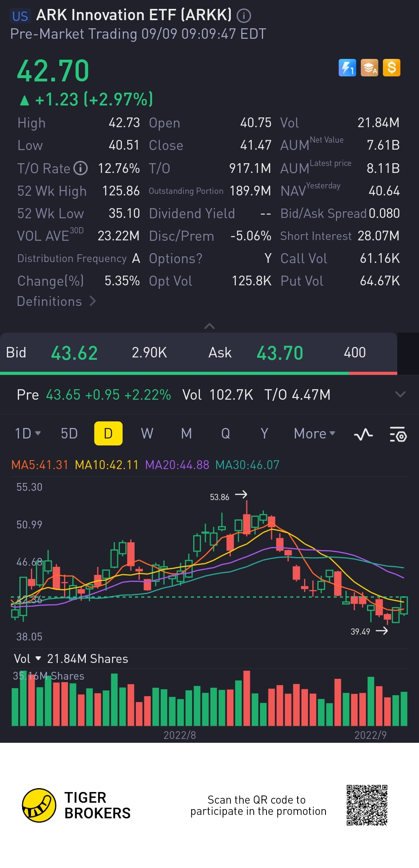The height and width of the screenshot is (868, 419).
Task: Tap the 52 Wk High value 125.86
Action: (121, 191)
